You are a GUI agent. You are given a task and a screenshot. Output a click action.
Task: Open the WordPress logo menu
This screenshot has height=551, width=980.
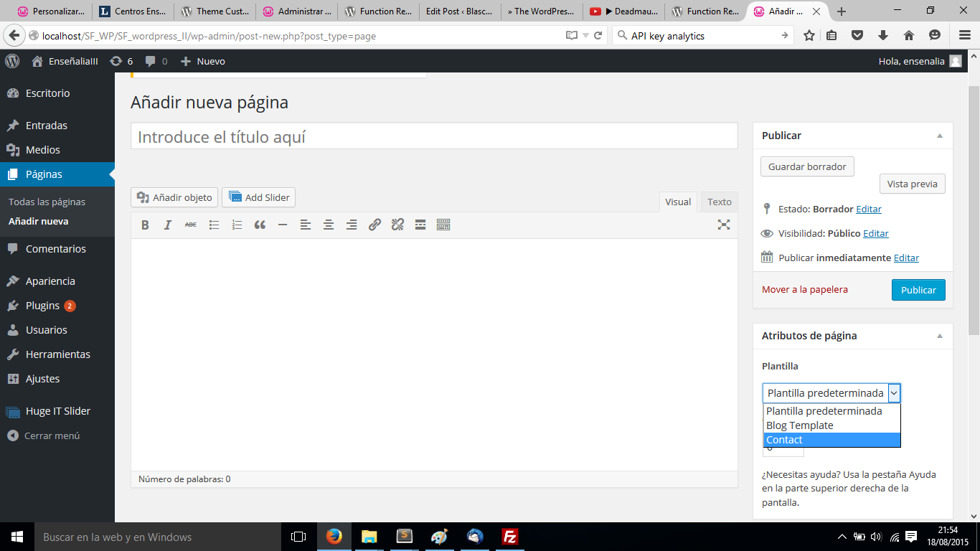coord(12,62)
